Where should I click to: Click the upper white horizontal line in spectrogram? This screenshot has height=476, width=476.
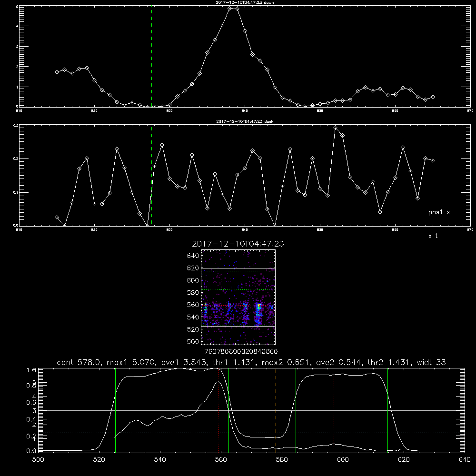[238, 268]
